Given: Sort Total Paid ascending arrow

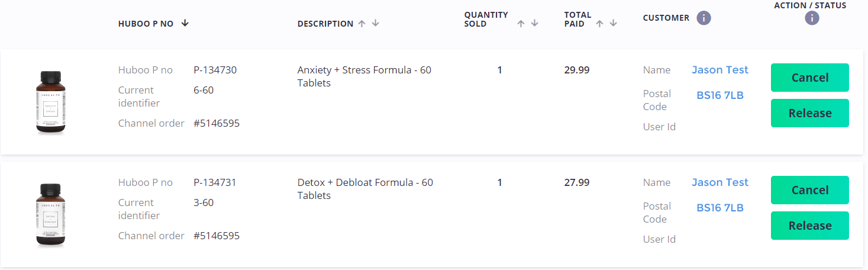Looking at the screenshot, I should tap(600, 24).
